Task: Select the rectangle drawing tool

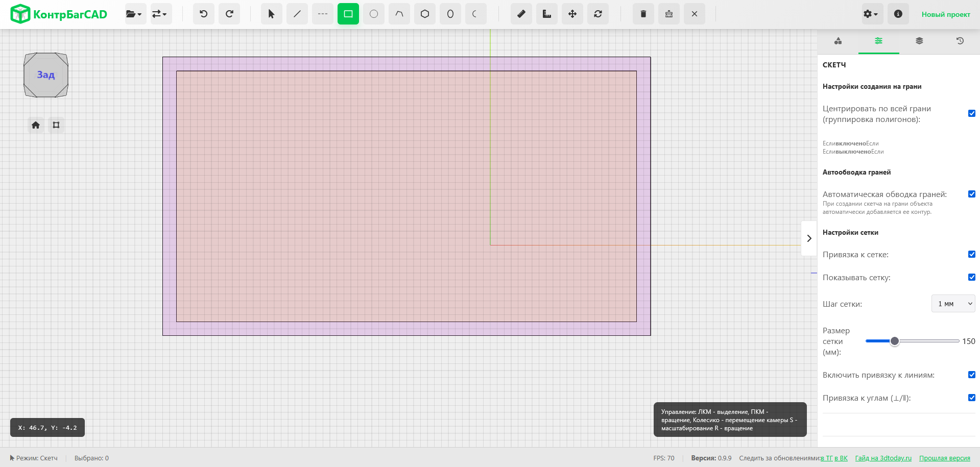Action: (x=348, y=14)
